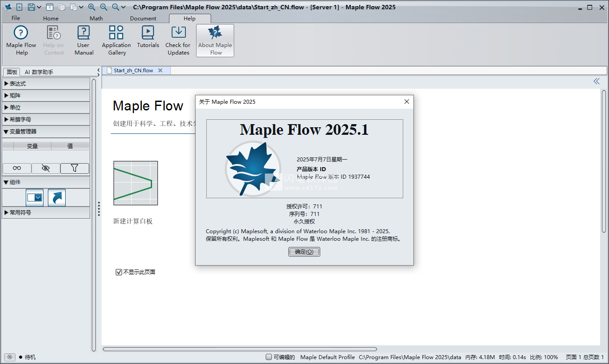Expand the 希腊字母 section
This screenshot has width=609, height=364.
(x=46, y=119)
